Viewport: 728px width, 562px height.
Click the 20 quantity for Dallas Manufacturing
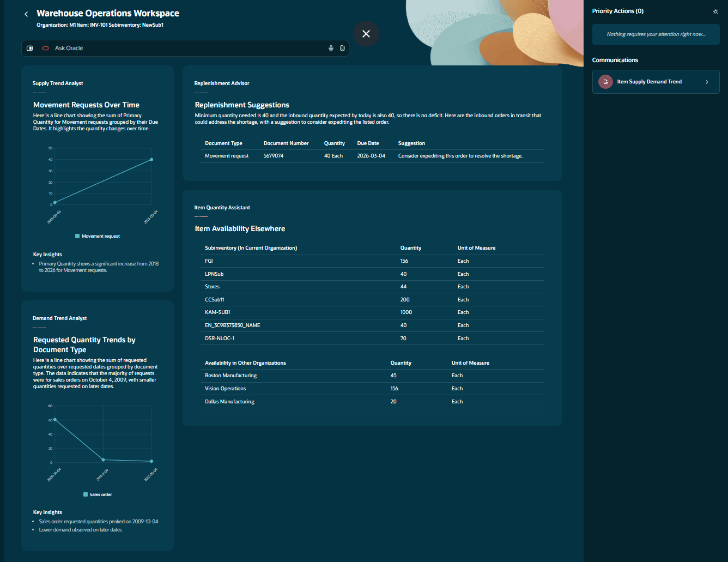pos(393,402)
